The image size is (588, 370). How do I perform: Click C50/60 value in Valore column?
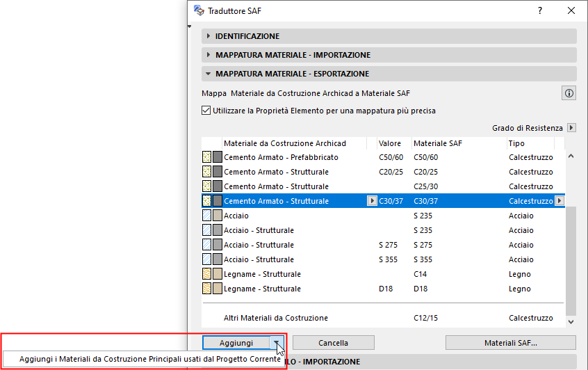tap(391, 157)
